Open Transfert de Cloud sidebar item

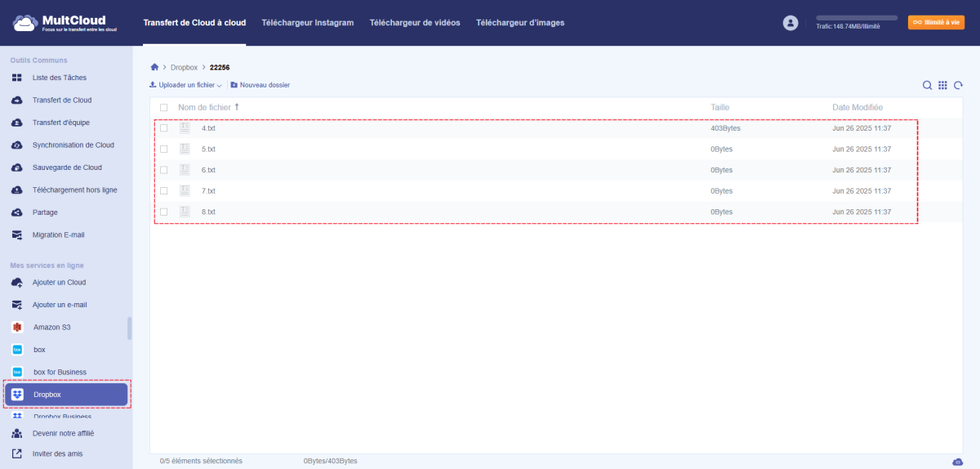point(62,100)
